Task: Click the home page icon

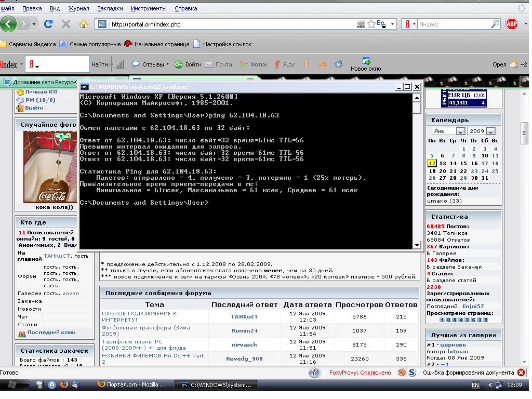Action: point(83,24)
